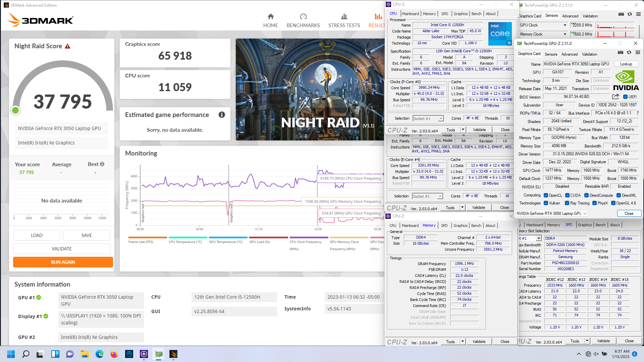The width and height of the screenshot is (644, 362).
Task: Switch to SPD tab in Memory CPU-Z window
Action: [x=444, y=226]
